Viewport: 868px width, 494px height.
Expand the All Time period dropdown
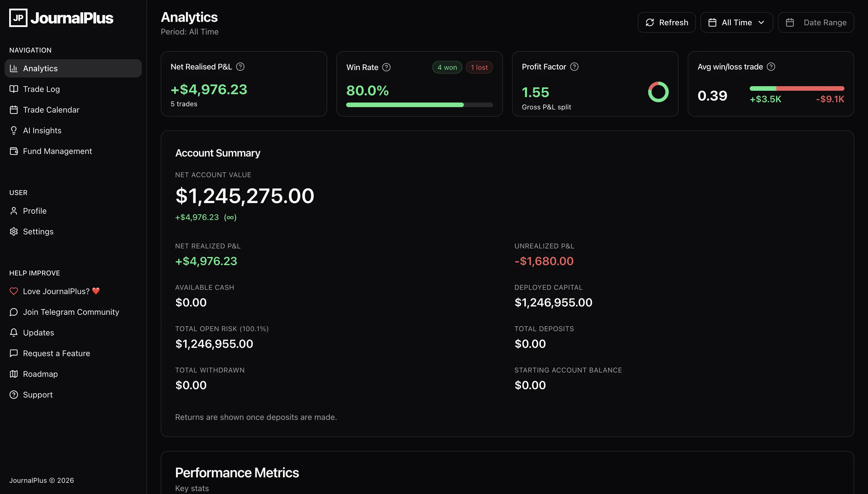coord(736,22)
